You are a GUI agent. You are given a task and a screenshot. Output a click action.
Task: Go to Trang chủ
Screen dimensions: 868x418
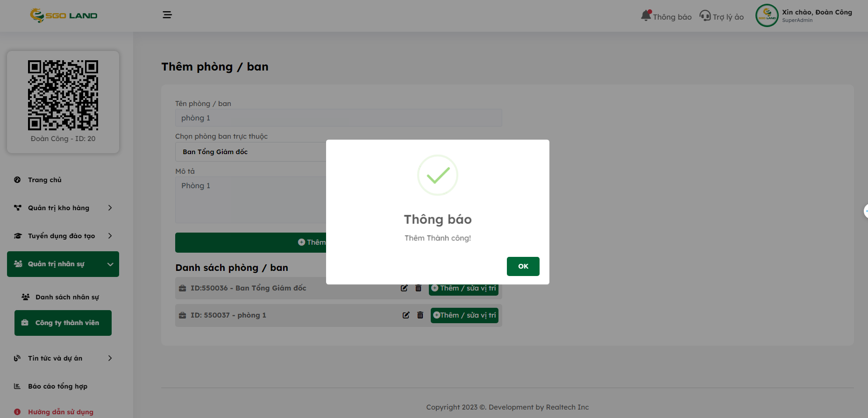tap(44, 180)
